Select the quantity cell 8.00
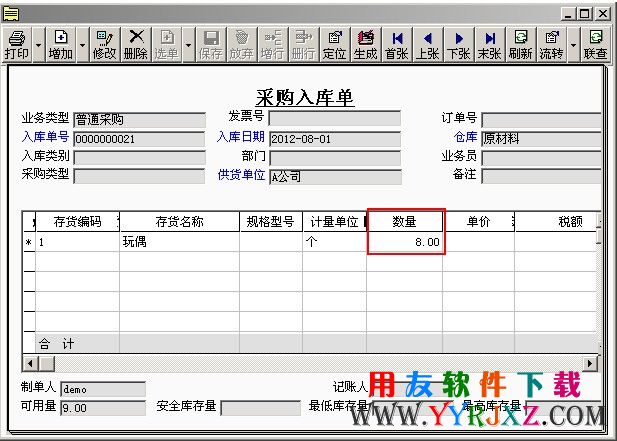 [405, 242]
